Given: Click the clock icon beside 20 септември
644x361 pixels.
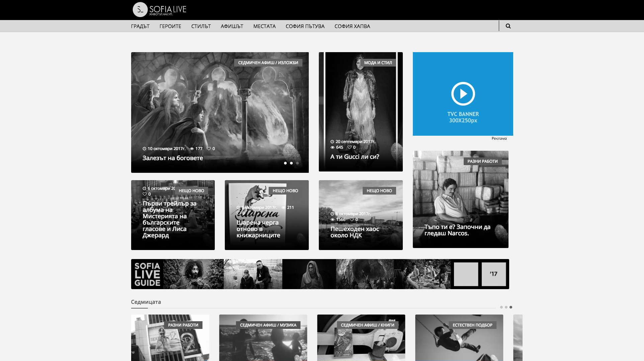Looking at the screenshot, I should coord(332,142).
